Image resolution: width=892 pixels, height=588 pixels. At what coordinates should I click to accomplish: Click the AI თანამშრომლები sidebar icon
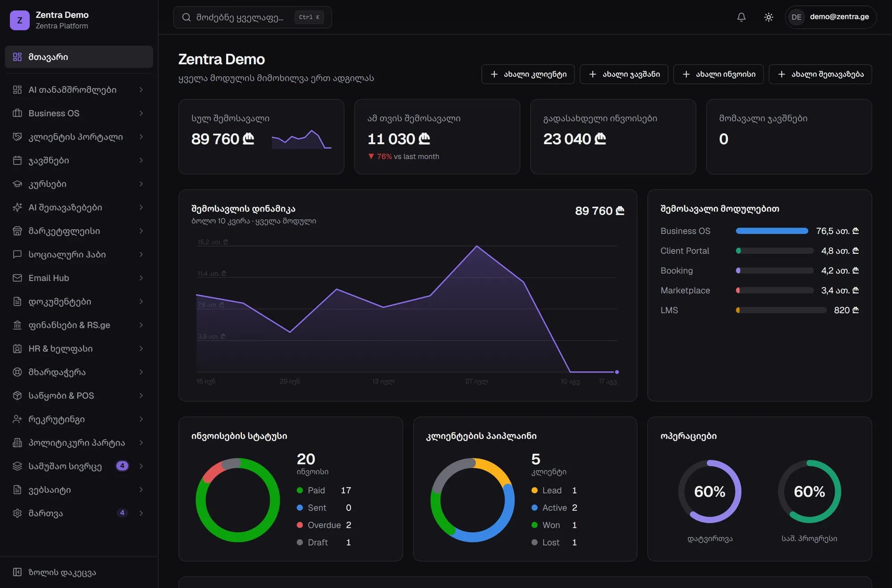tap(17, 90)
